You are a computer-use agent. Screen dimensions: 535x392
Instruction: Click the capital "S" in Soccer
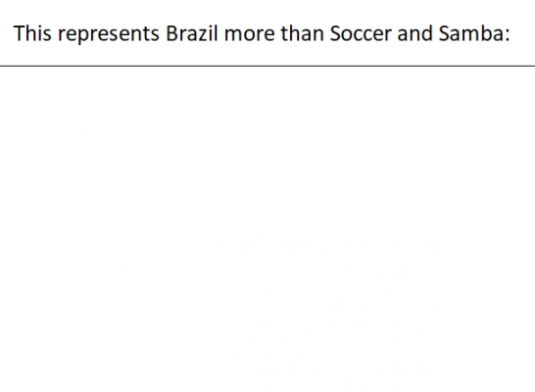coord(336,33)
